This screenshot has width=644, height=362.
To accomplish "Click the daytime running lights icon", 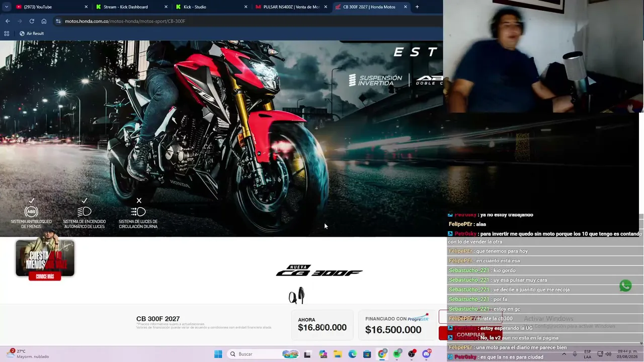I will [x=138, y=212].
